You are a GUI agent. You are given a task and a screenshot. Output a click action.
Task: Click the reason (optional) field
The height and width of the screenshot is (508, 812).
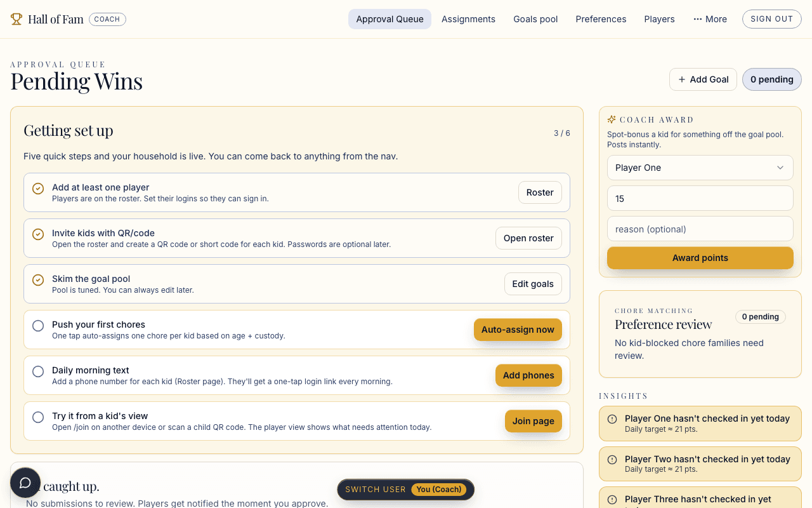(700, 229)
